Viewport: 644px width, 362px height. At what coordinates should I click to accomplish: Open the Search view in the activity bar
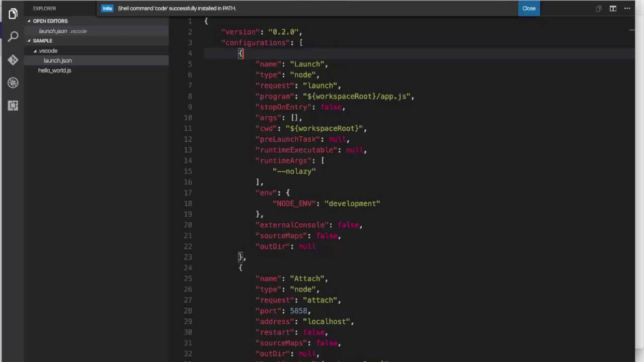[x=13, y=37]
